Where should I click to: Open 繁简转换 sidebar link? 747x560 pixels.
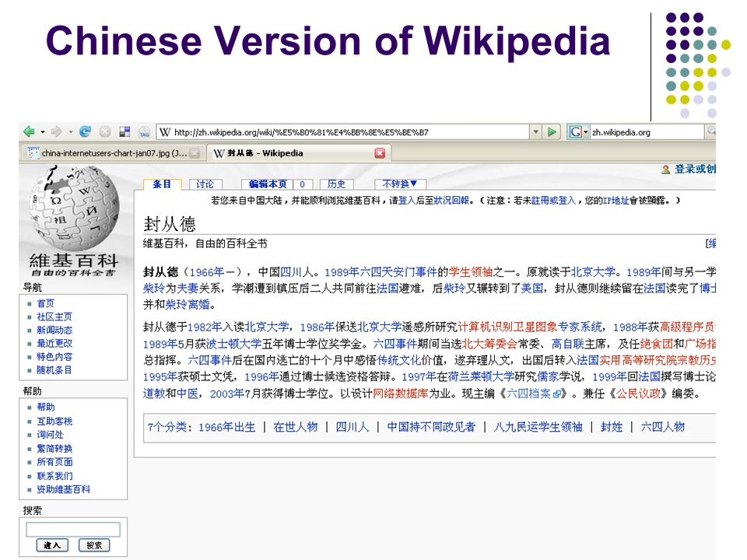click(54, 448)
